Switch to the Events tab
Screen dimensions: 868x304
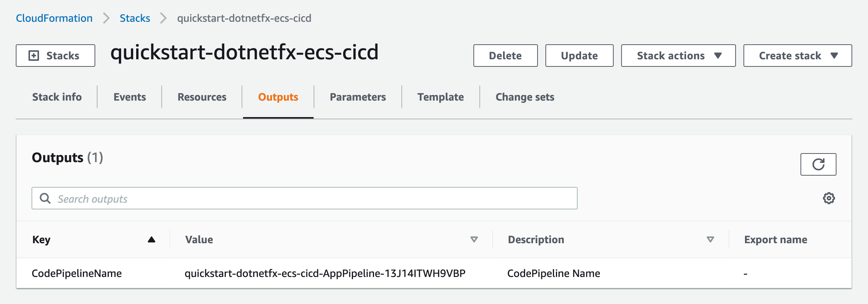point(130,97)
